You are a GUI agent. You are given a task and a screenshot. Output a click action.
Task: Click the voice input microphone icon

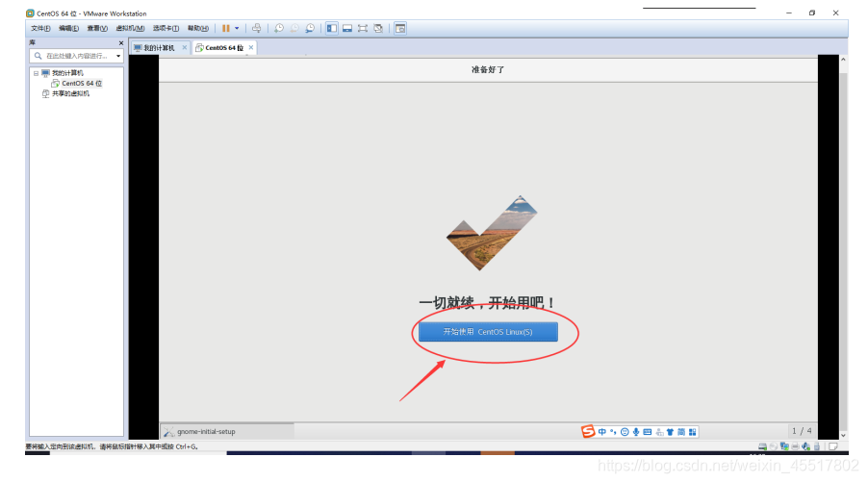[636, 432]
